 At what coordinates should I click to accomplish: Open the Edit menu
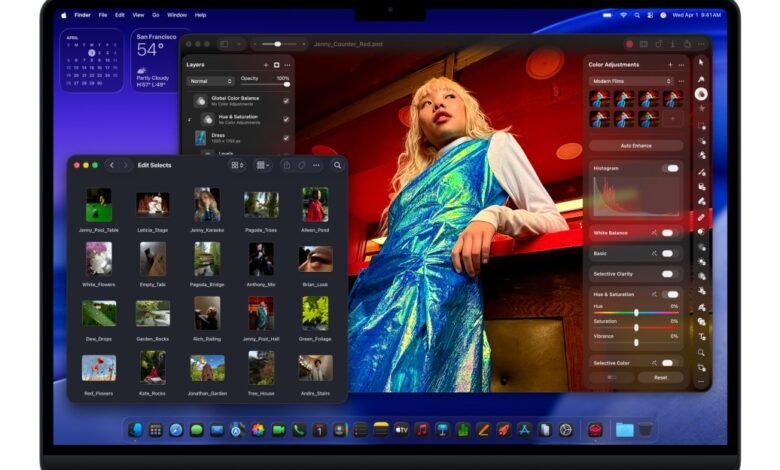tap(120, 15)
